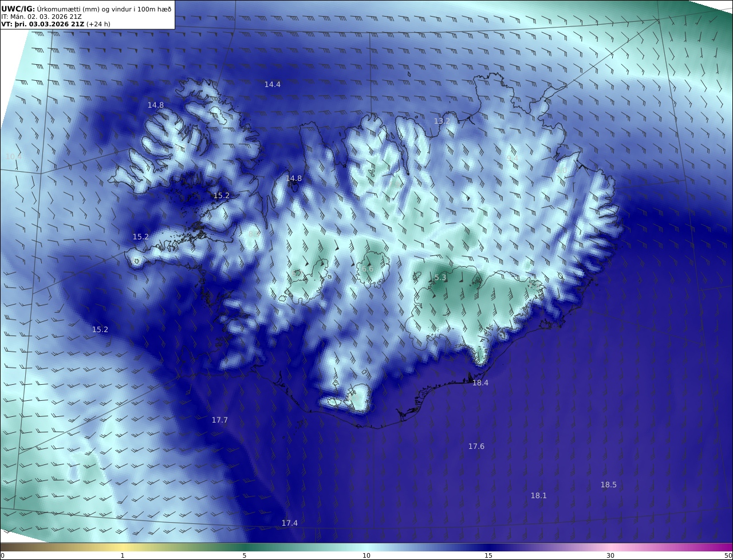Click the '(+24 h)' forecast offset text
The width and height of the screenshot is (733, 560).
98,25
